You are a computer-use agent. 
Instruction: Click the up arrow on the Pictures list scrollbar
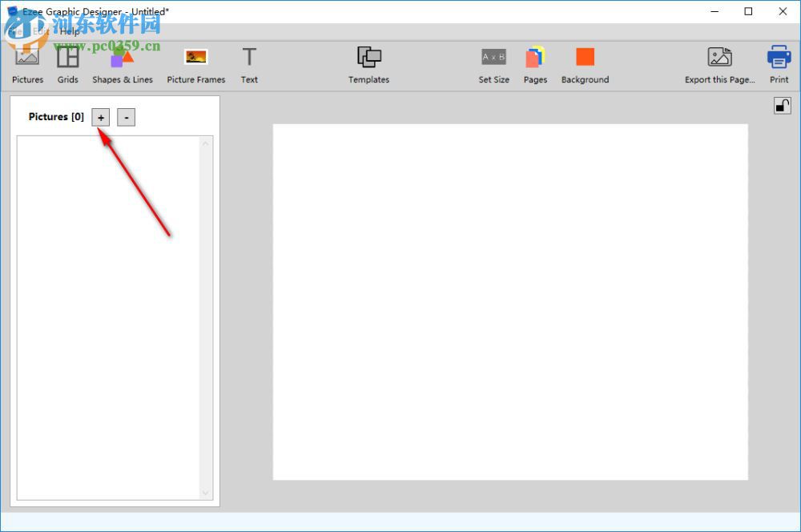pyautogui.click(x=206, y=142)
